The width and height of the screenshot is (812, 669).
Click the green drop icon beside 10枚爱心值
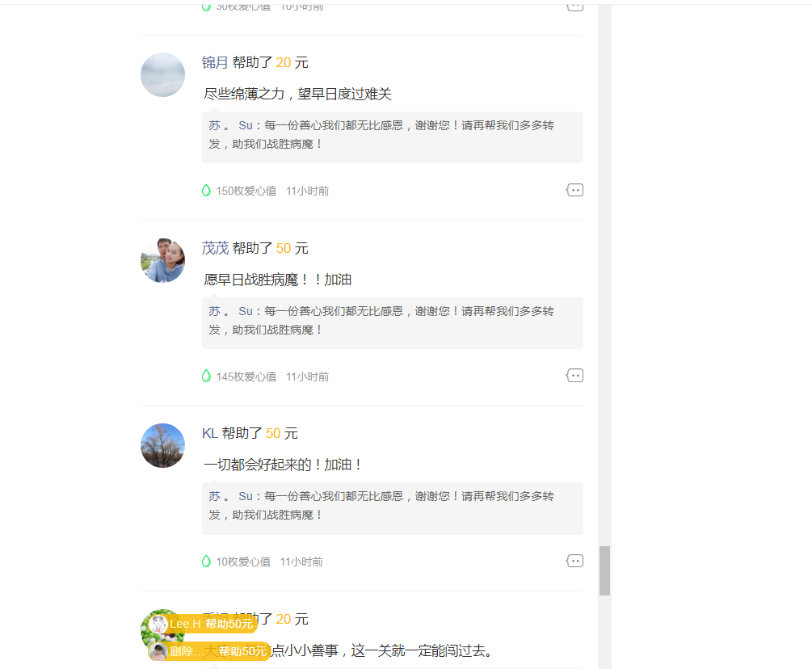[206, 561]
